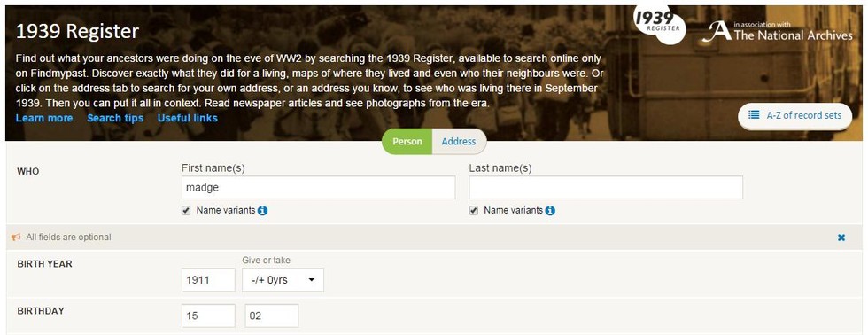Click The National Archives logo
The width and height of the screenshot is (868, 335).
pyautogui.click(x=778, y=32)
